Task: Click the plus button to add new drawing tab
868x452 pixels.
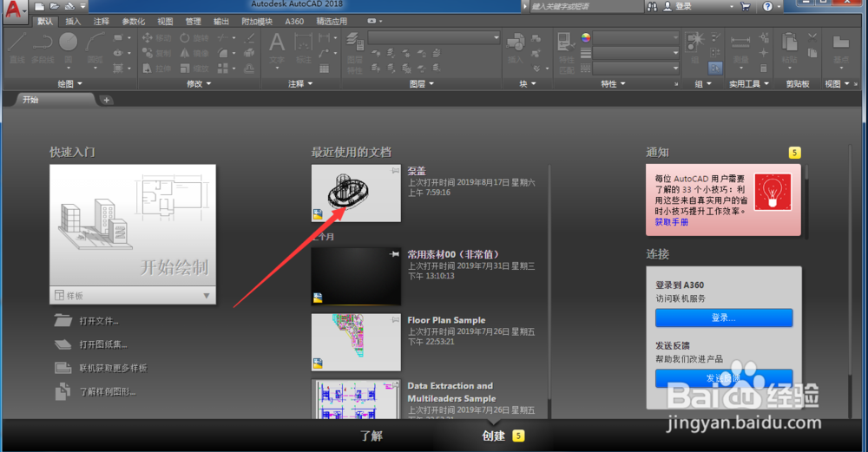Action: 106,100
